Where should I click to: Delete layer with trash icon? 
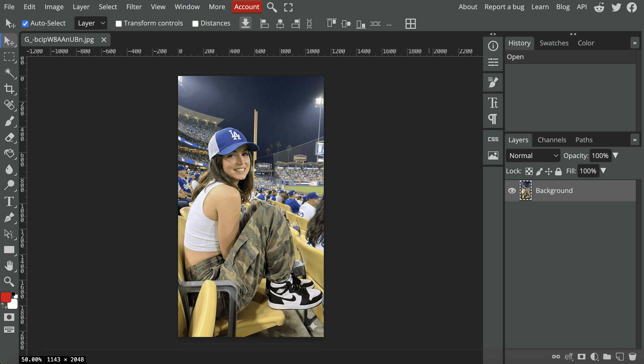[632, 356]
